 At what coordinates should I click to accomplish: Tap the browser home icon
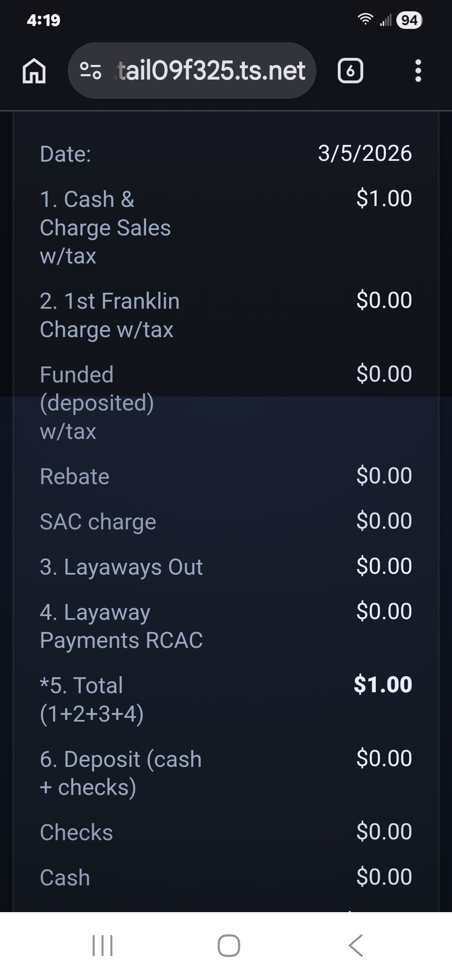34,71
